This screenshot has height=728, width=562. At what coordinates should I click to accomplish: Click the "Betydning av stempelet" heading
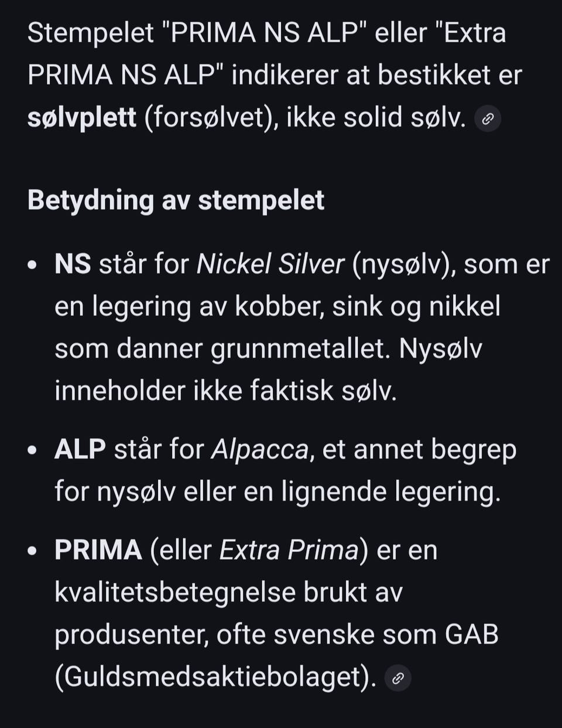coord(176,200)
